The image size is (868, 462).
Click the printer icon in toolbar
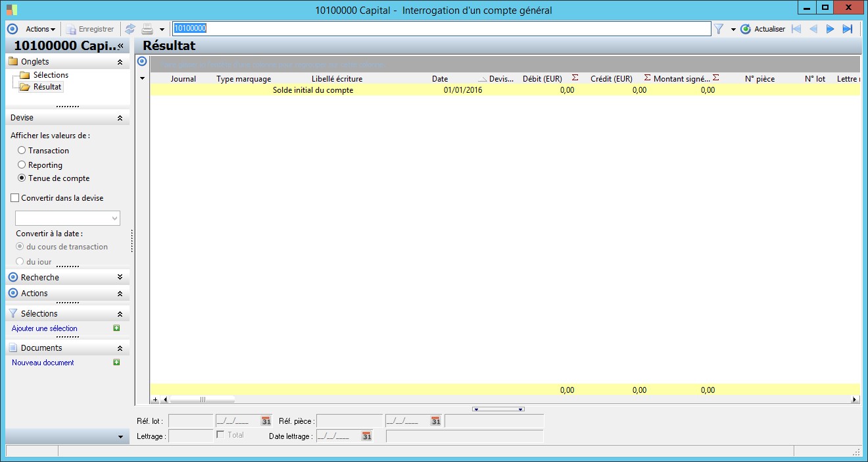pyautogui.click(x=148, y=29)
